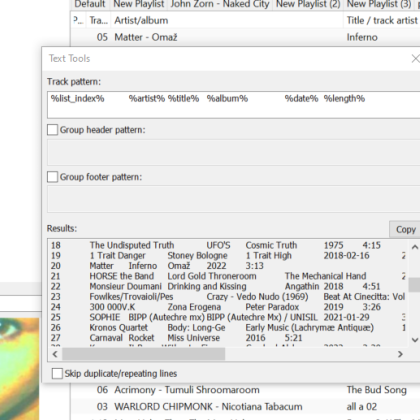The width and height of the screenshot is (420, 420).
Task: Enable Group header pattern checkbox
Action: pyautogui.click(x=52, y=130)
